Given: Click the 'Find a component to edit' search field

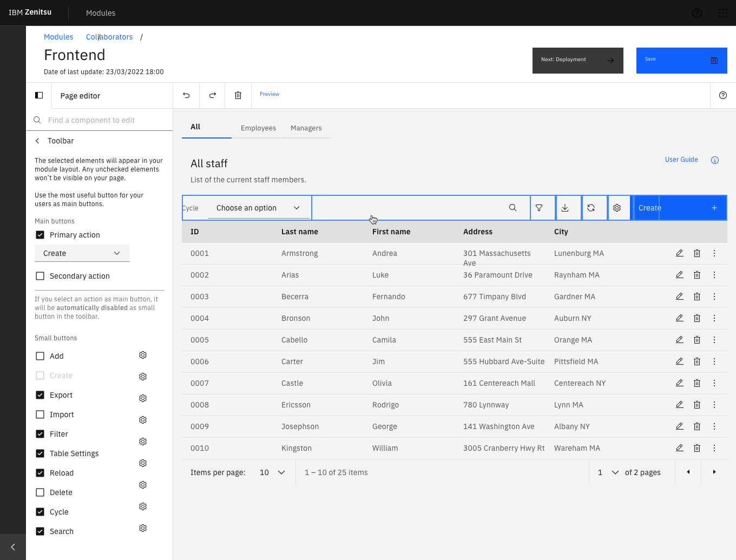Looking at the screenshot, I should [x=103, y=120].
